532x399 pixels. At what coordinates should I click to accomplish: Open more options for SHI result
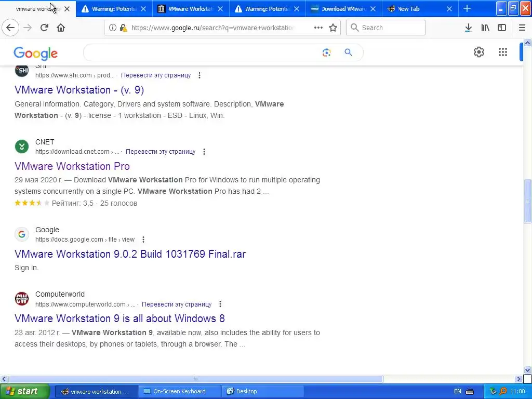point(199,75)
